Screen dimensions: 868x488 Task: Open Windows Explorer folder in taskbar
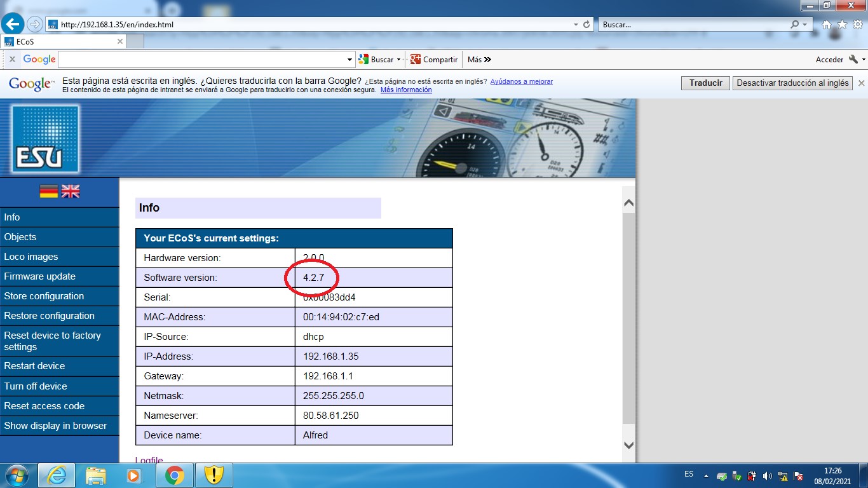[x=96, y=475]
